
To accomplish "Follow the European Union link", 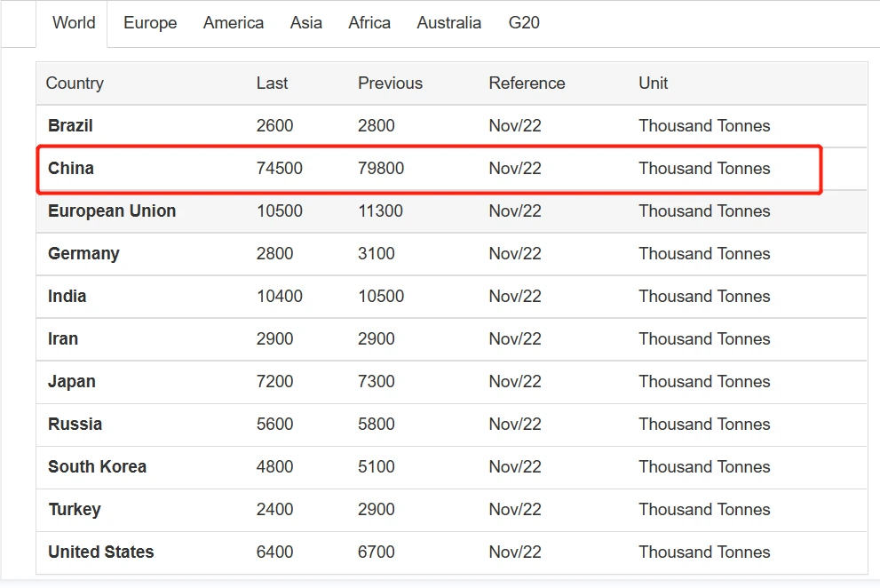I will coord(112,211).
